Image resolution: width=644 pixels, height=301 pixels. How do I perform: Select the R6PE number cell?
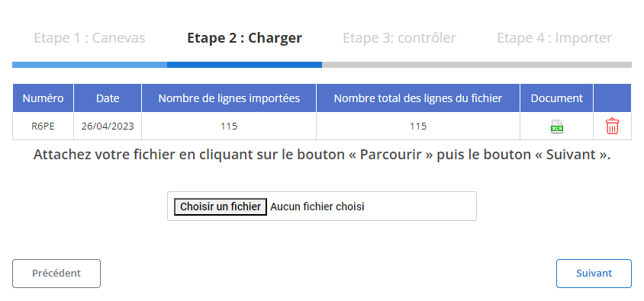(43, 126)
